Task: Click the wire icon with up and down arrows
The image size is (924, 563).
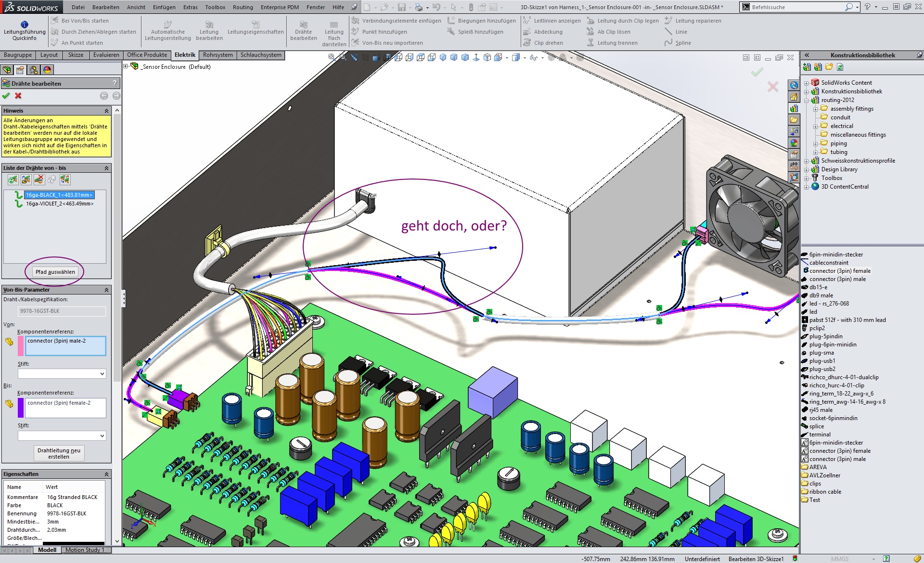Action: 65,180
